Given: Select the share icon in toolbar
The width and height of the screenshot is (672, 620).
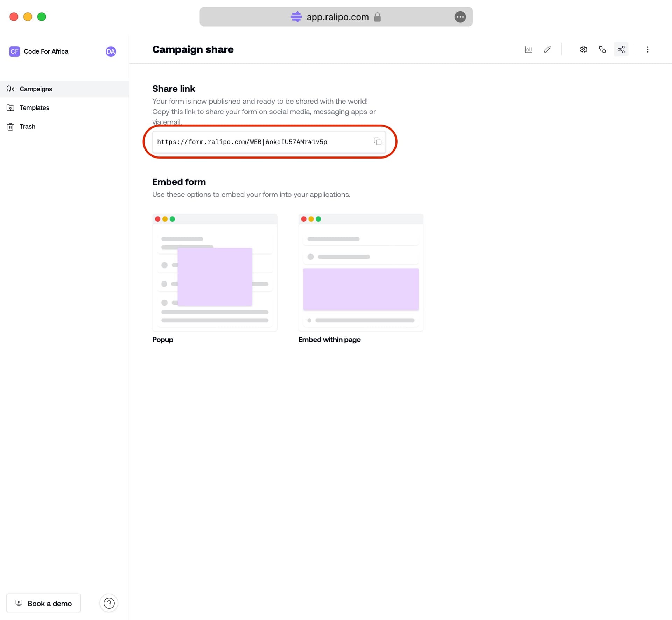Looking at the screenshot, I should point(621,49).
